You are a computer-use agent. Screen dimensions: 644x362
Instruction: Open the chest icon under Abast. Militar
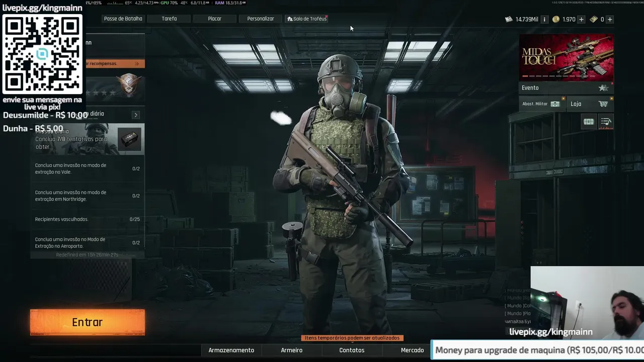click(x=589, y=122)
